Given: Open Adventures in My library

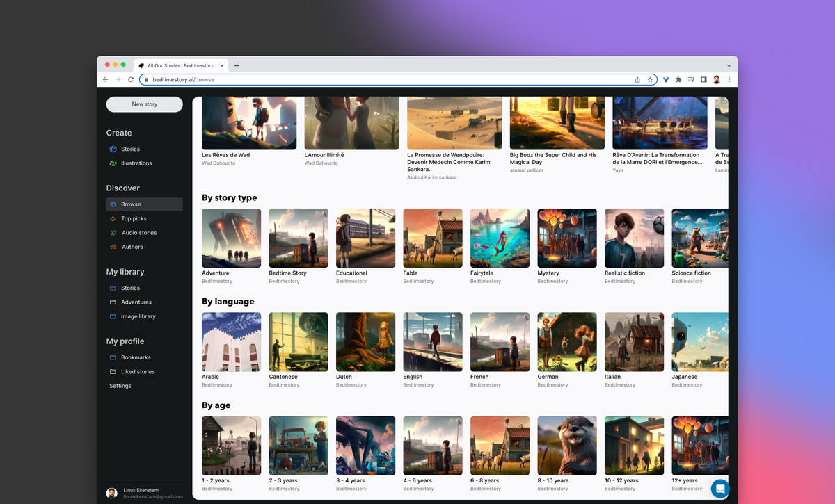Looking at the screenshot, I should [136, 302].
